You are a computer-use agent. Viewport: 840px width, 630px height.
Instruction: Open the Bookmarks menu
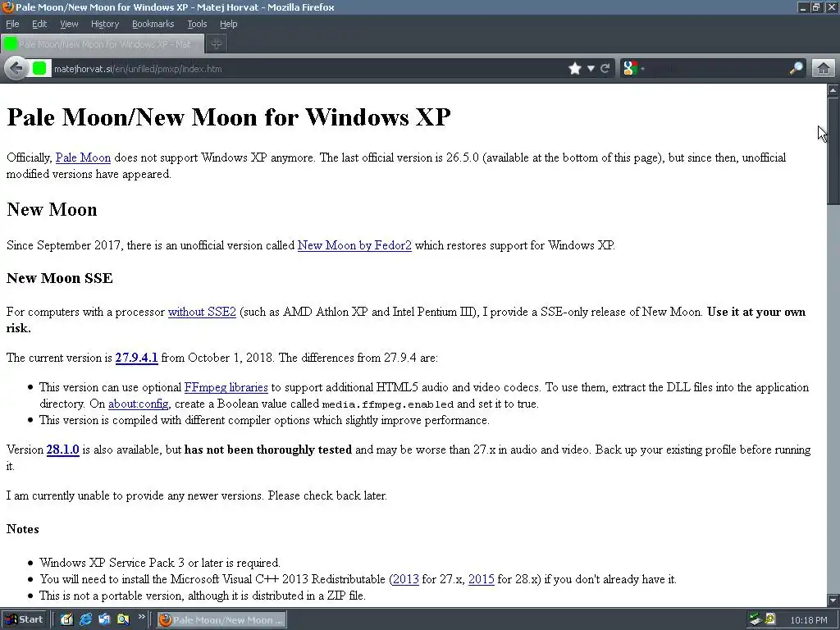pos(153,24)
